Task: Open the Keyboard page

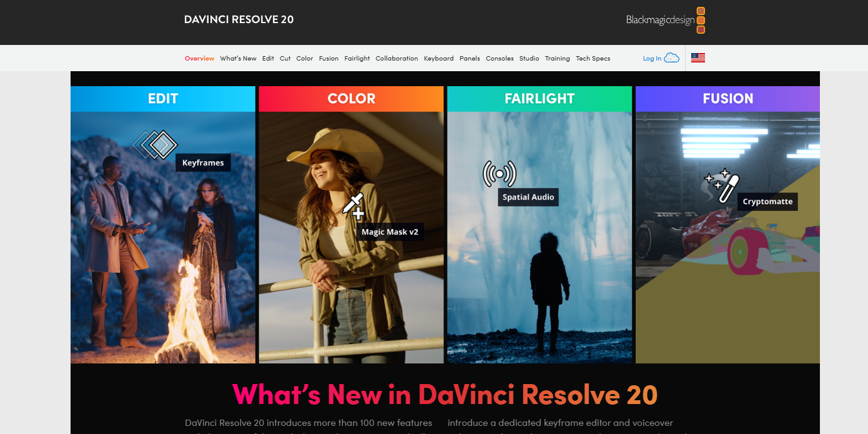Action: (x=439, y=59)
